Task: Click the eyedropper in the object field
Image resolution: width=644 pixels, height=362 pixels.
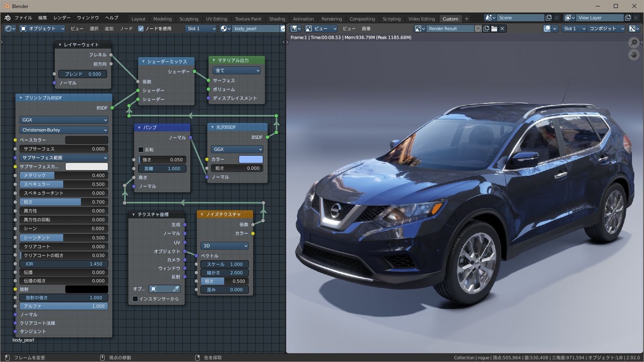Action: (x=176, y=289)
